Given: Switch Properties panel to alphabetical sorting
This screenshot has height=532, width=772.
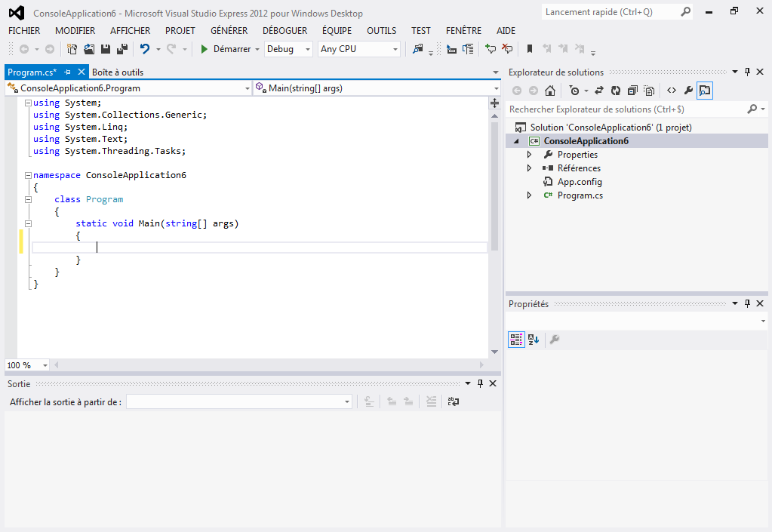Looking at the screenshot, I should point(534,339).
